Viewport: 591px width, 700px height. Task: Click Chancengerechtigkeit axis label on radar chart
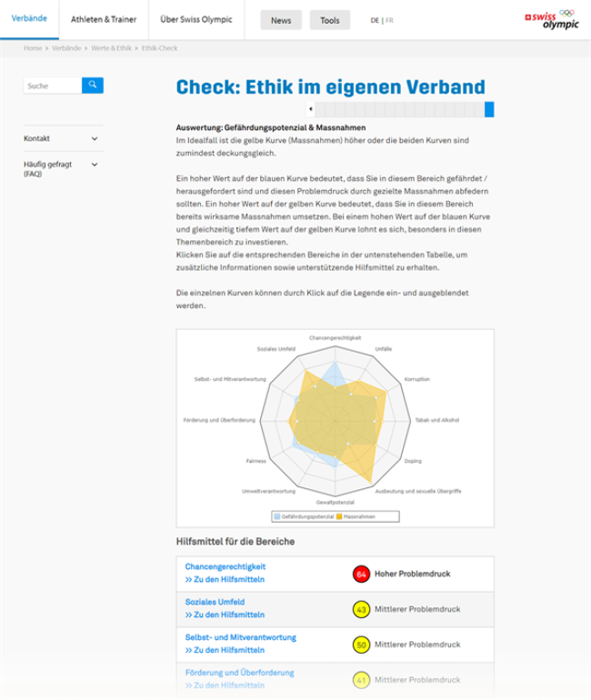(x=336, y=338)
